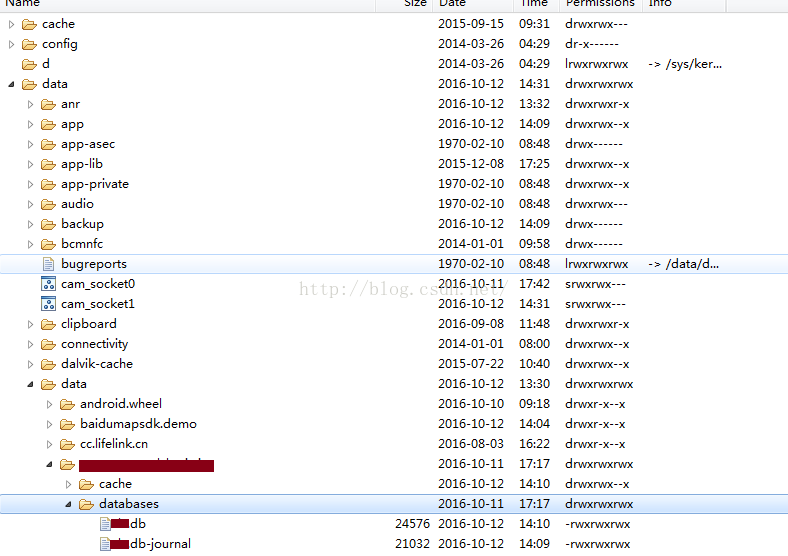Viewport: 788px width, 556px height.
Task: Expand the backup folder arrow
Action: click(x=30, y=224)
